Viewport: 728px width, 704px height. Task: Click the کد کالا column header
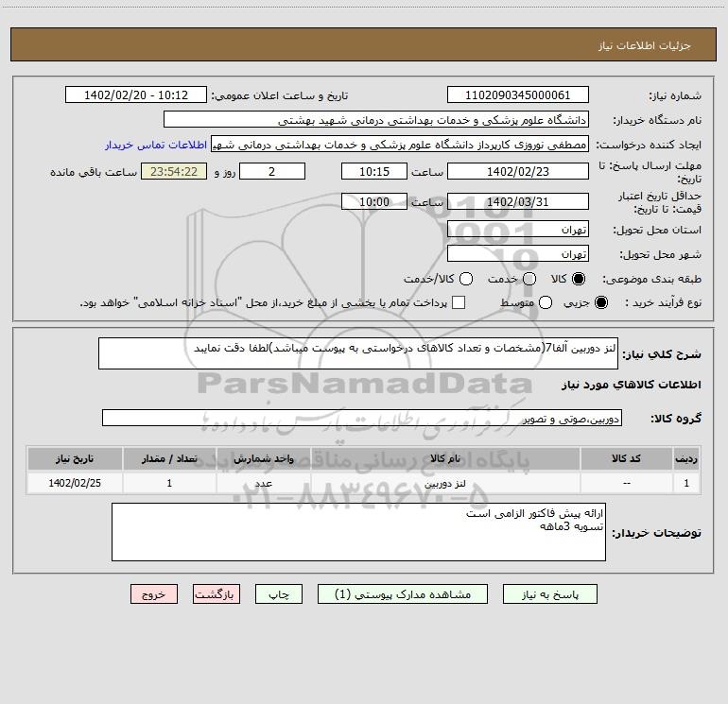(626, 458)
